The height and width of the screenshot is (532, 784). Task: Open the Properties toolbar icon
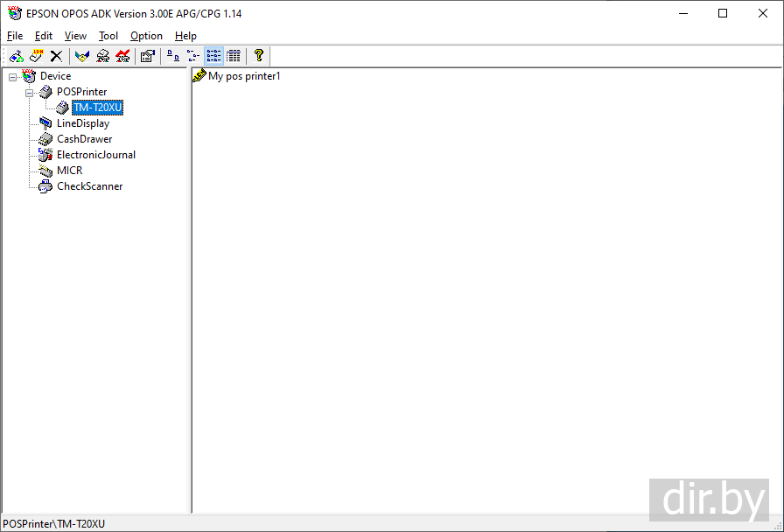[x=148, y=56]
